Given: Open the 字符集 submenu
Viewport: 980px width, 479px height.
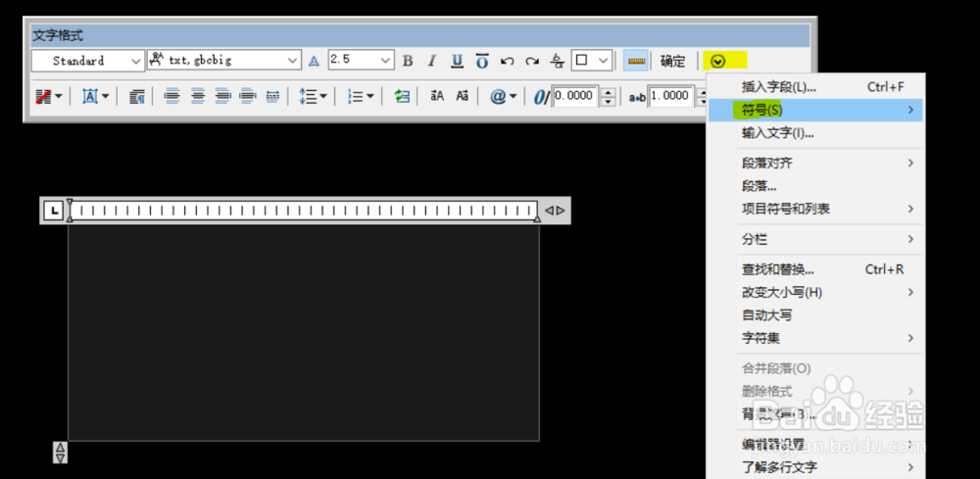Looking at the screenshot, I should pyautogui.click(x=815, y=339).
